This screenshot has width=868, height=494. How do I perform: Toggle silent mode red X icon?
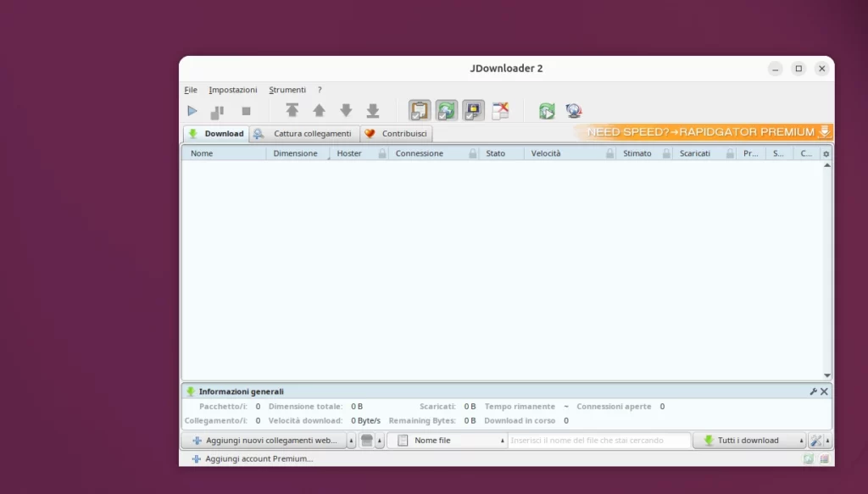point(500,111)
